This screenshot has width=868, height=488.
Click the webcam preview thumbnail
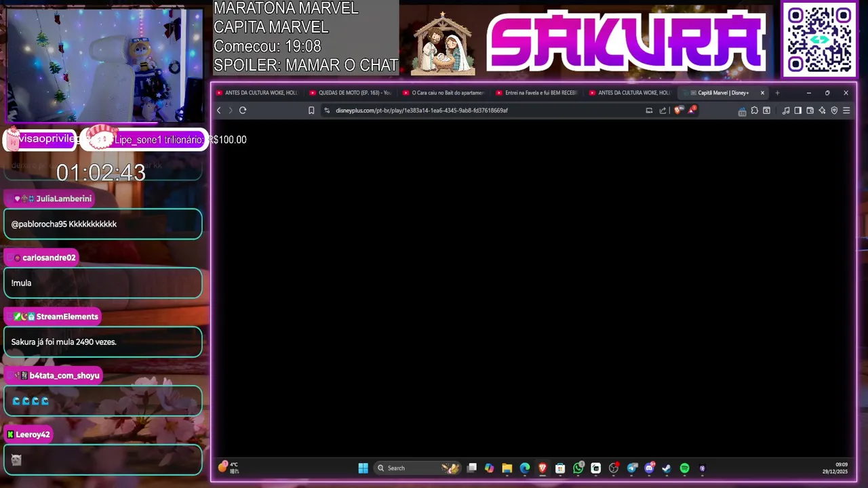(104, 66)
